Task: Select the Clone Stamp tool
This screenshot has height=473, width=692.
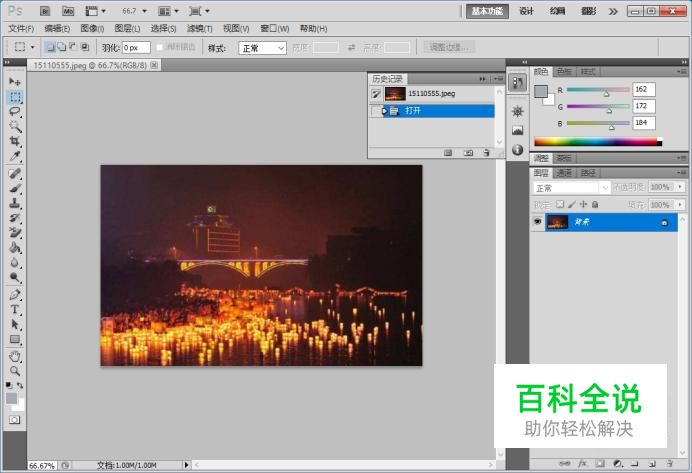Action: (15, 203)
